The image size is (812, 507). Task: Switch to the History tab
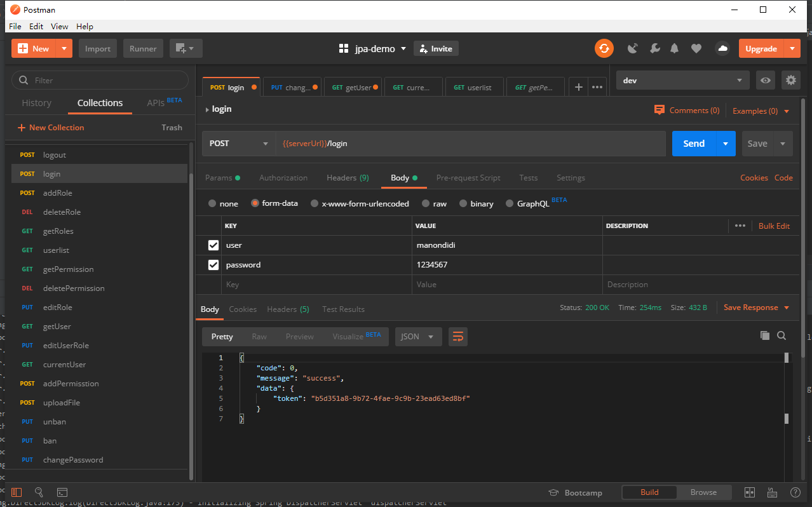37,103
